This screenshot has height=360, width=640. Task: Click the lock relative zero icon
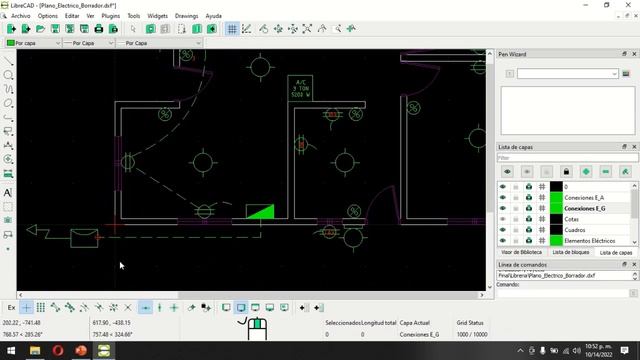(x=206, y=308)
